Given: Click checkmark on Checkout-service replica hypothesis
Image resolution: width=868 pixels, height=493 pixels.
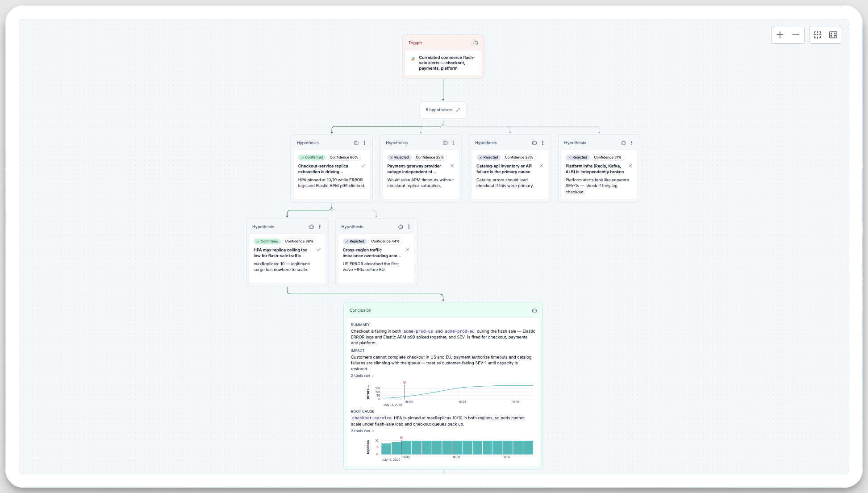Looking at the screenshot, I should pos(363,166).
